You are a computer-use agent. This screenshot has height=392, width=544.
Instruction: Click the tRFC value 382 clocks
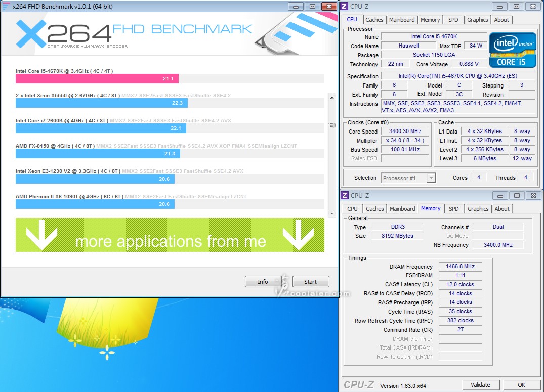coord(460,320)
